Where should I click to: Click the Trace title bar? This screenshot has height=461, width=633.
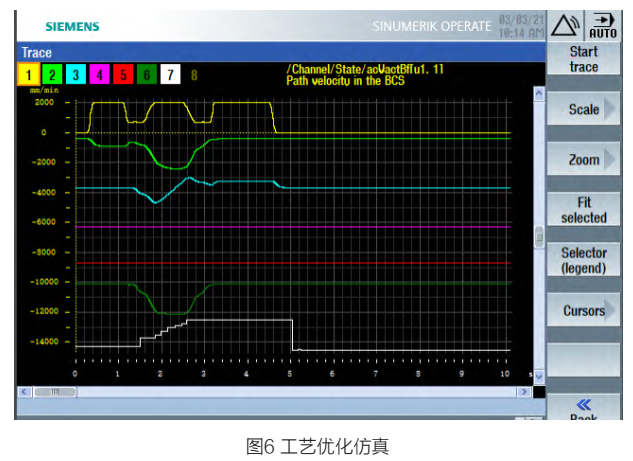click(281, 52)
